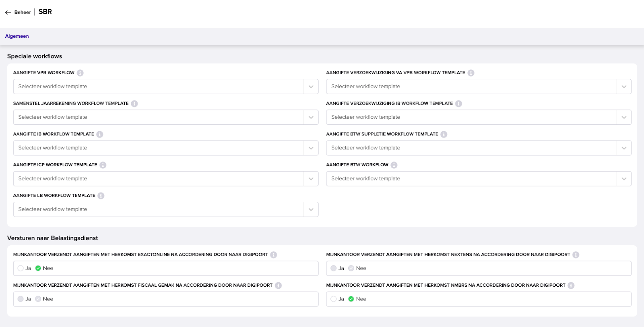Open the Algemeen tab
Viewport: 644px width, 327px height.
click(x=17, y=36)
